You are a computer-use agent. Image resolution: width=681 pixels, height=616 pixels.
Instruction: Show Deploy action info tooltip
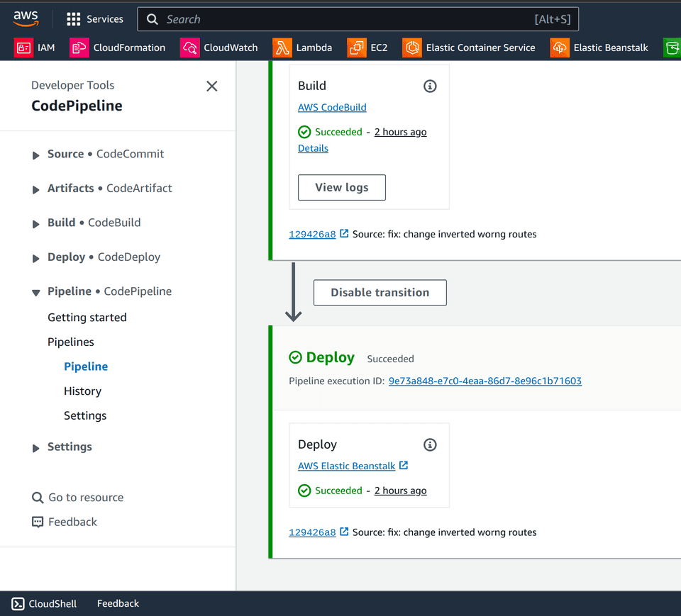point(429,444)
